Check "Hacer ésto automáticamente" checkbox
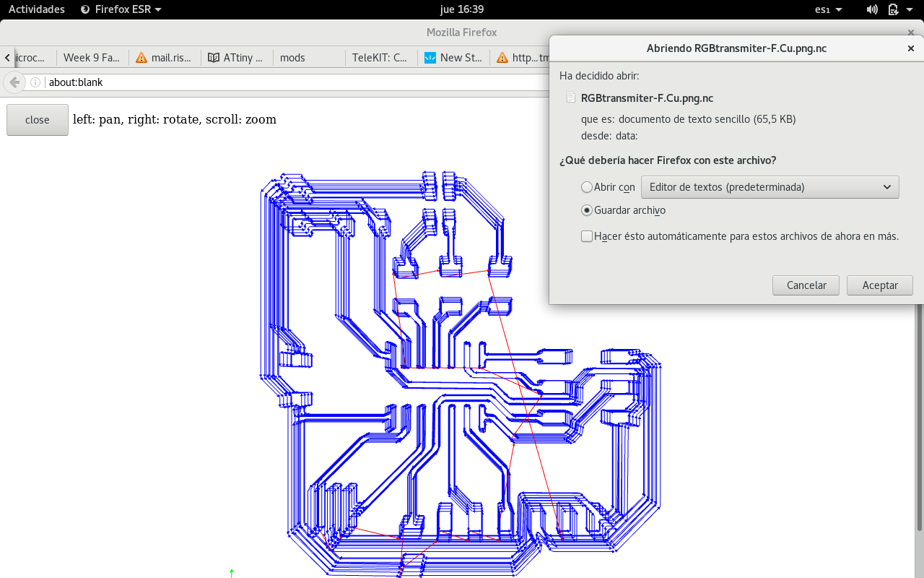Image resolution: width=924 pixels, height=578 pixels. (587, 236)
